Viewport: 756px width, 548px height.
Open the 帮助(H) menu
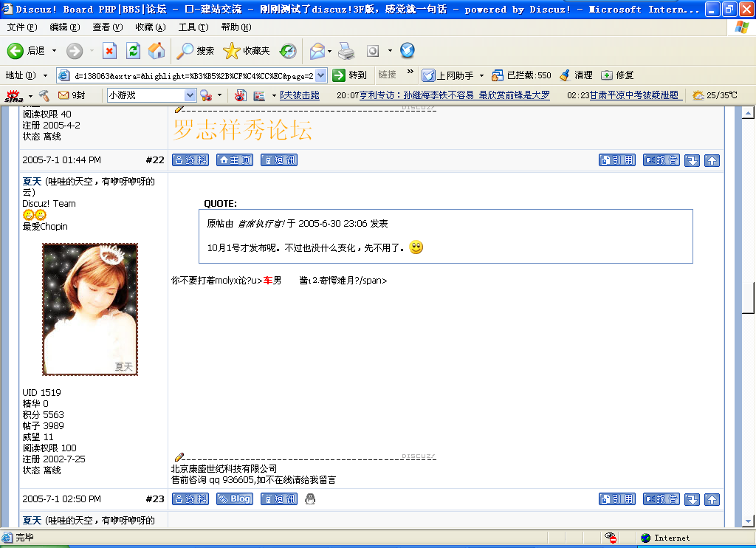click(x=236, y=27)
